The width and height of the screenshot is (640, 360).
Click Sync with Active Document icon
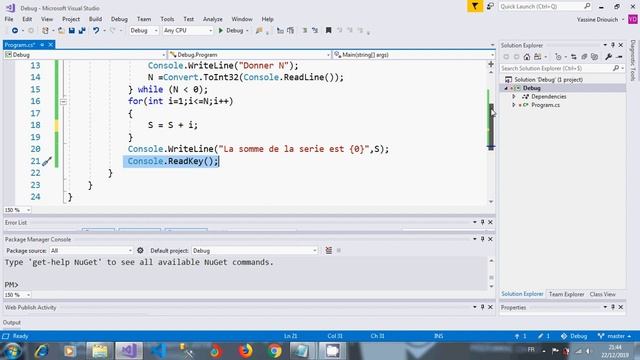(x=573, y=57)
